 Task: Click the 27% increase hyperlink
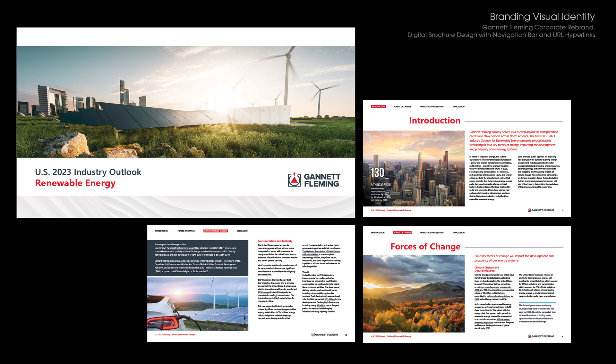tap(264, 292)
